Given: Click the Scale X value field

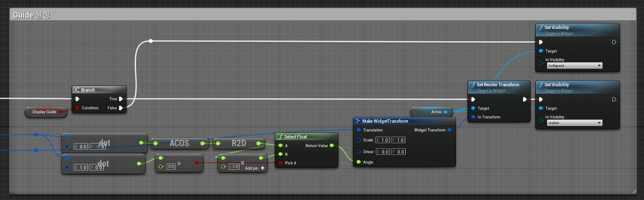Looking at the screenshot, I should pyautogui.click(x=384, y=140).
